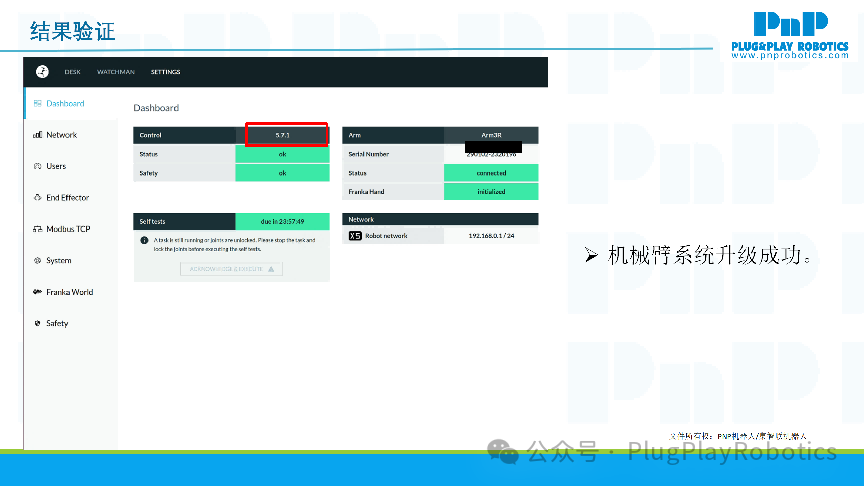The width and height of the screenshot is (864, 486).
Task: Click the slide title 结果验证
Action: (72, 31)
